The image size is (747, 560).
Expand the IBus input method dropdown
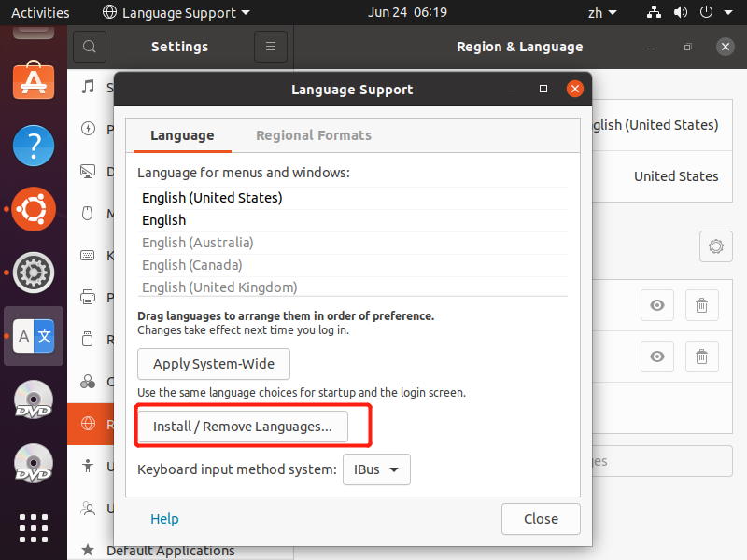(x=376, y=469)
